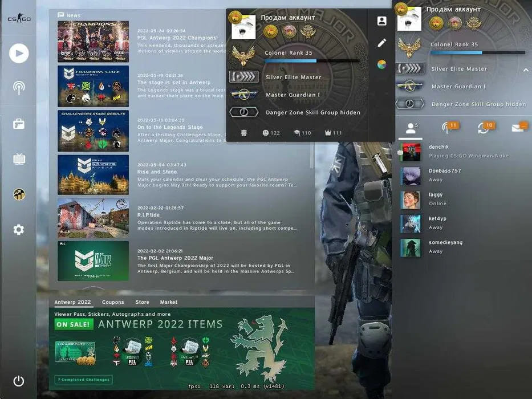Viewport: 532px width, 399px height.
Task: Open the settings gear icon
Action: point(19,230)
